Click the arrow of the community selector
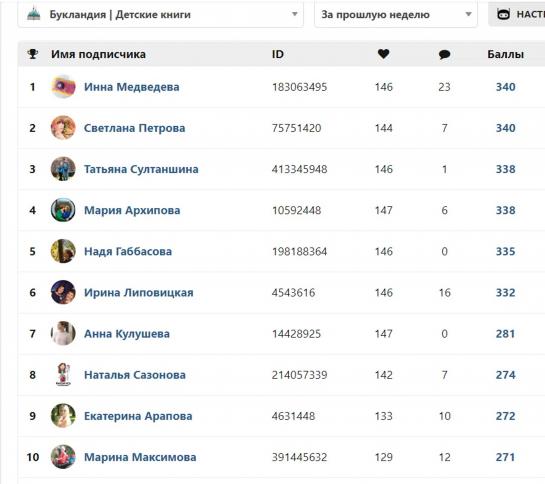The height and width of the screenshot is (484, 545). 294,14
